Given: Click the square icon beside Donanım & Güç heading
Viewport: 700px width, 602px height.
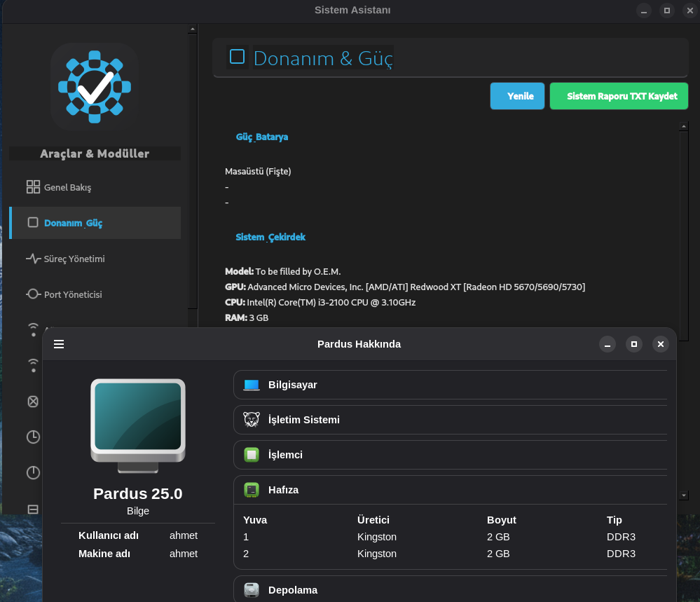Looking at the screenshot, I should click(238, 57).
